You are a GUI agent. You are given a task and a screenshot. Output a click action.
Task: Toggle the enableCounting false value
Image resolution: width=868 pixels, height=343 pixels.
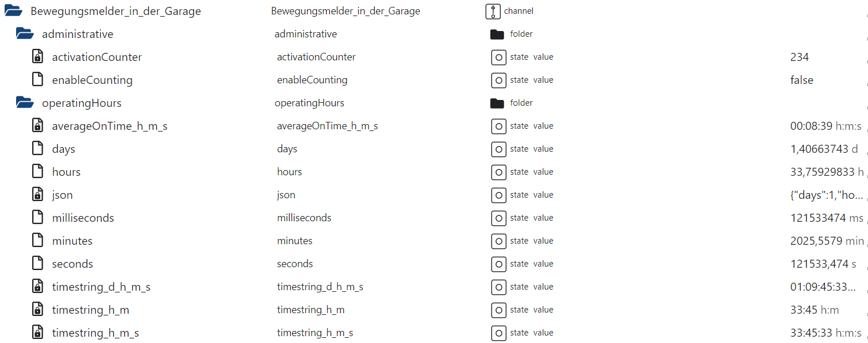[x=801, y=80]
